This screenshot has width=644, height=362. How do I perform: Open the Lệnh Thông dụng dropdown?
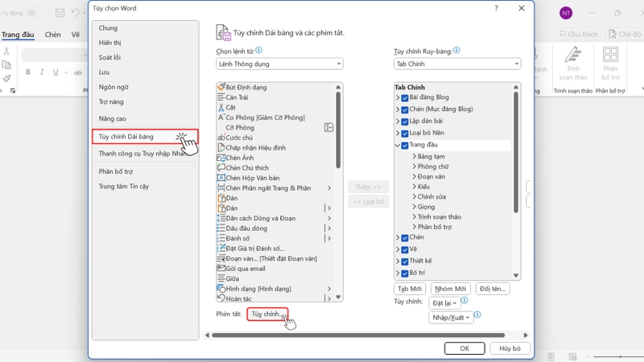(x=279, y=64)
